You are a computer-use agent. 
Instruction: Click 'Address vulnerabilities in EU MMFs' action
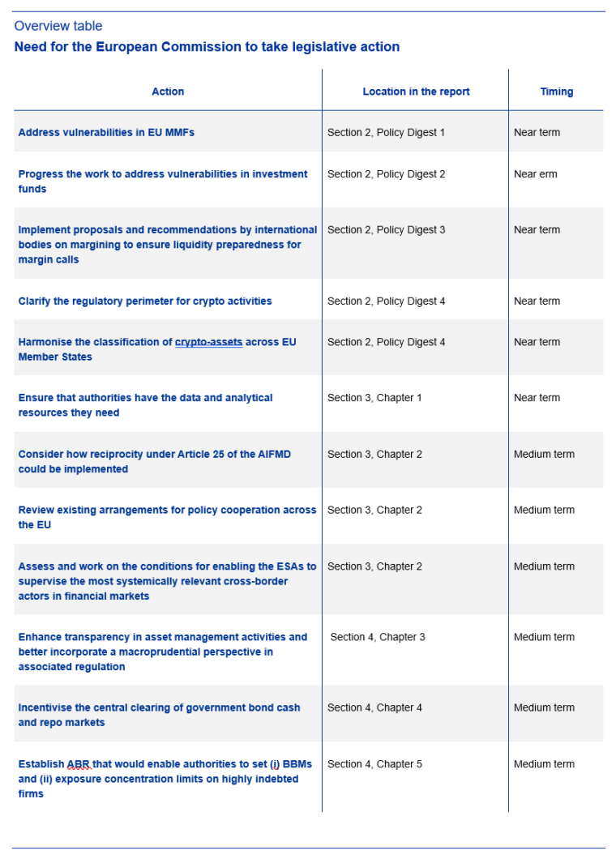coord(106,133)
